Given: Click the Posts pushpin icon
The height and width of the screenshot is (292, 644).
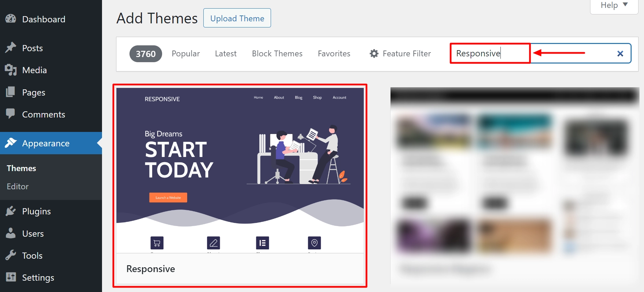Looking at the screenshot, I should (11, 47).
